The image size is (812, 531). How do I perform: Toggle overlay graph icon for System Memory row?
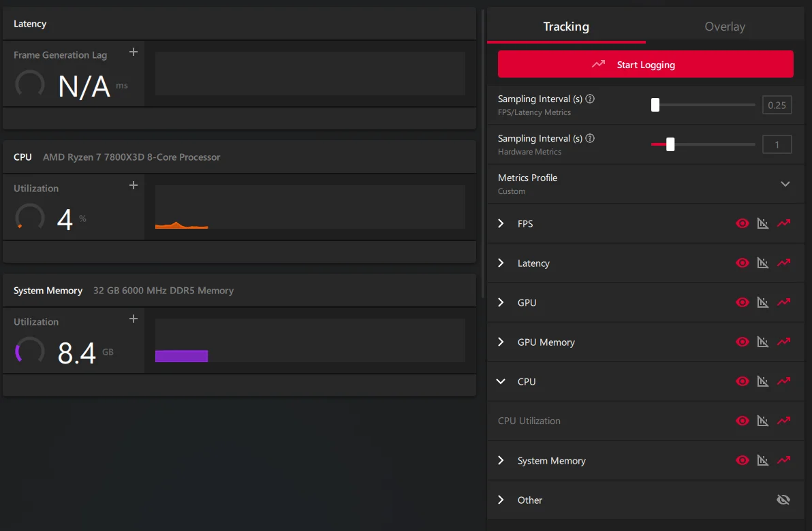pyautogui.click(x=763, y=460)
